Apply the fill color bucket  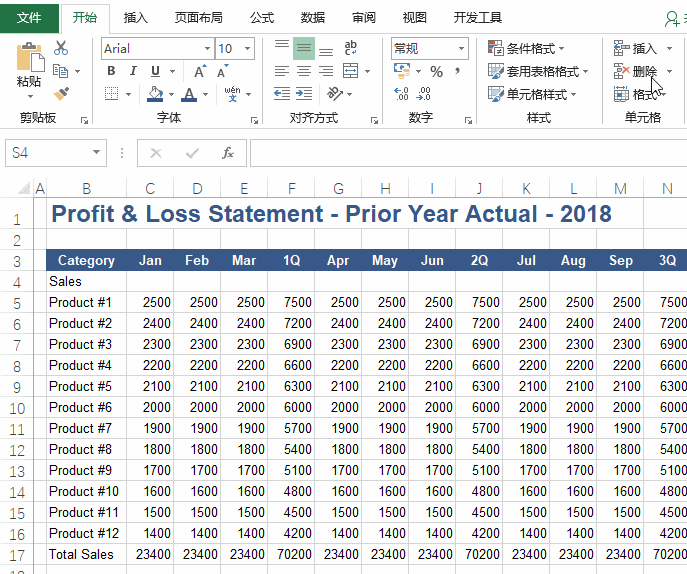155,93
